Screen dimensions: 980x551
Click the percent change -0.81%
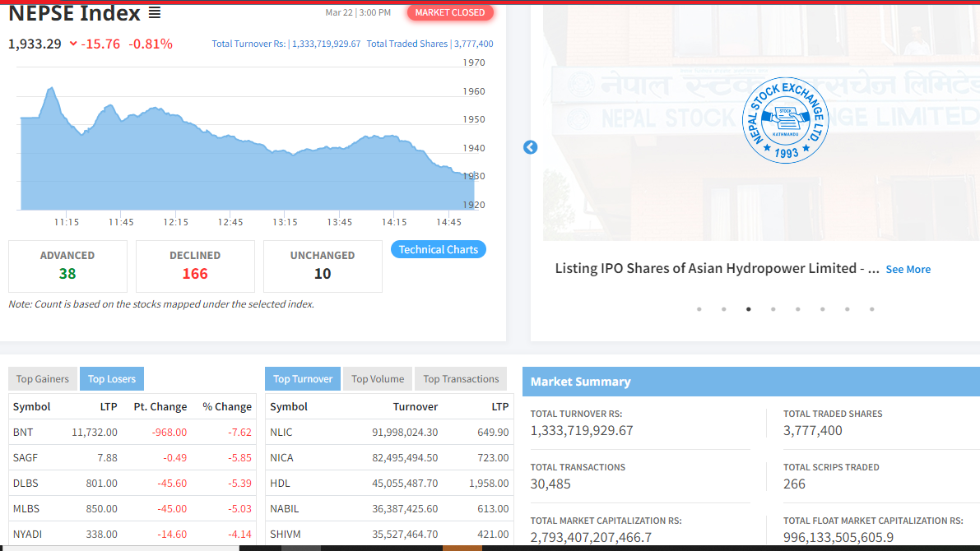coord(151,44)
